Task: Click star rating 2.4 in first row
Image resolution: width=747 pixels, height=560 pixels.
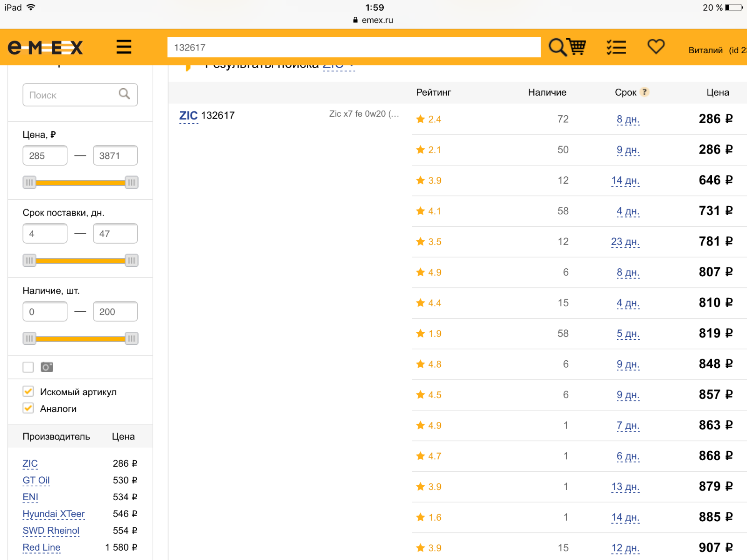Action: pos(429,119)
